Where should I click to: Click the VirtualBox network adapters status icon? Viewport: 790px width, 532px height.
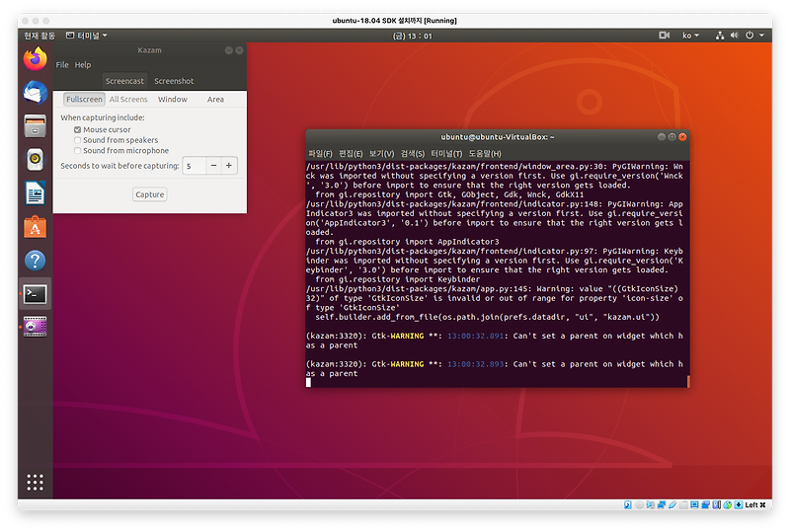[x=662, y=504]
